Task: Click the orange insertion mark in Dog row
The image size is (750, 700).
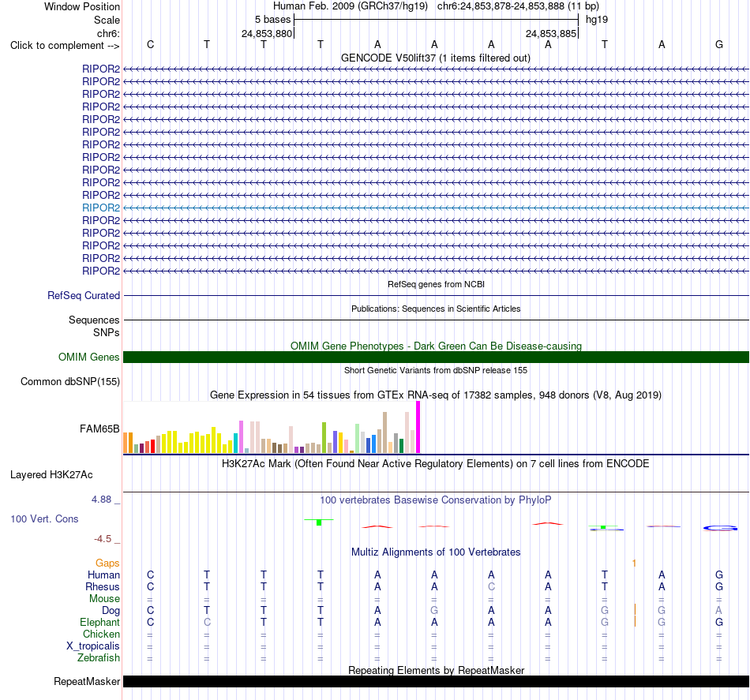Action: coord(635,609)
